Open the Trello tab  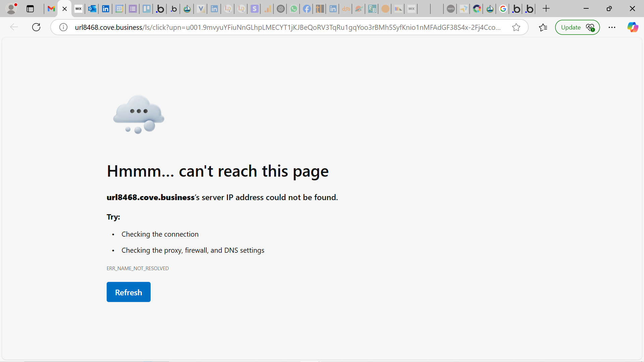coord(147,9)
